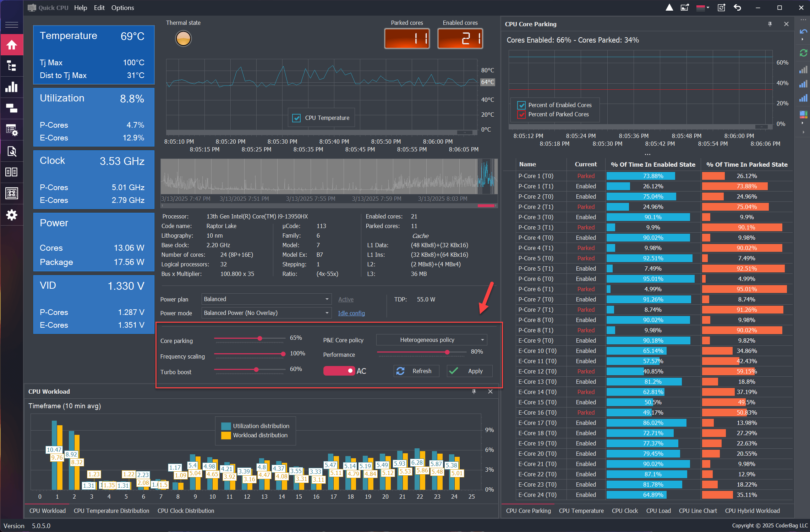Open the two-column compare sidebar icon

tap(12, 172)
